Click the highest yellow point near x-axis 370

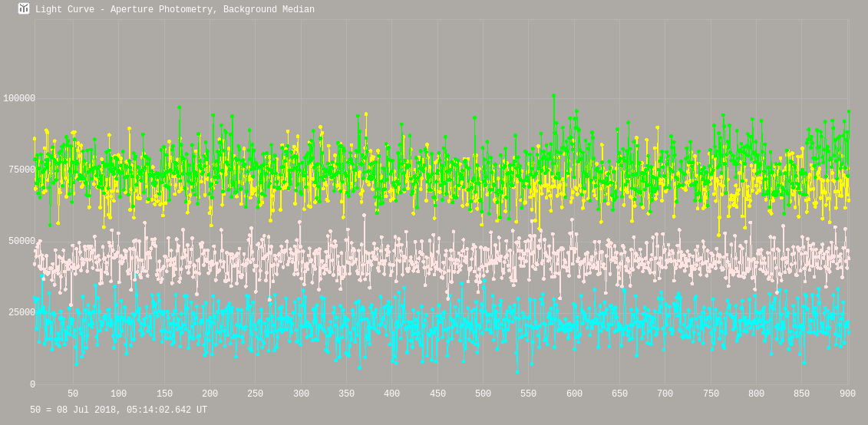point(366,114)
